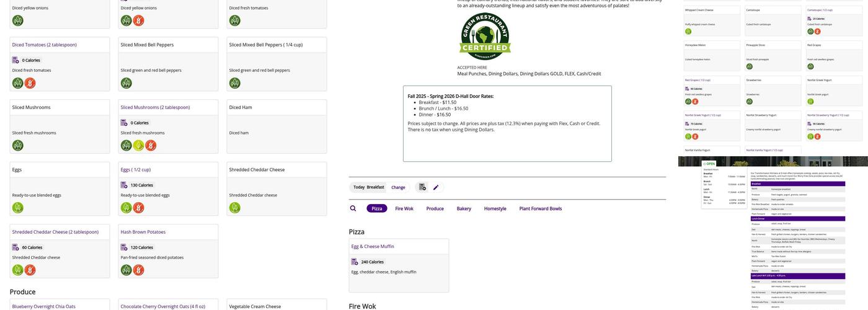
Task: Go to the Bakery station tab
Action: [x=464, y=209]
